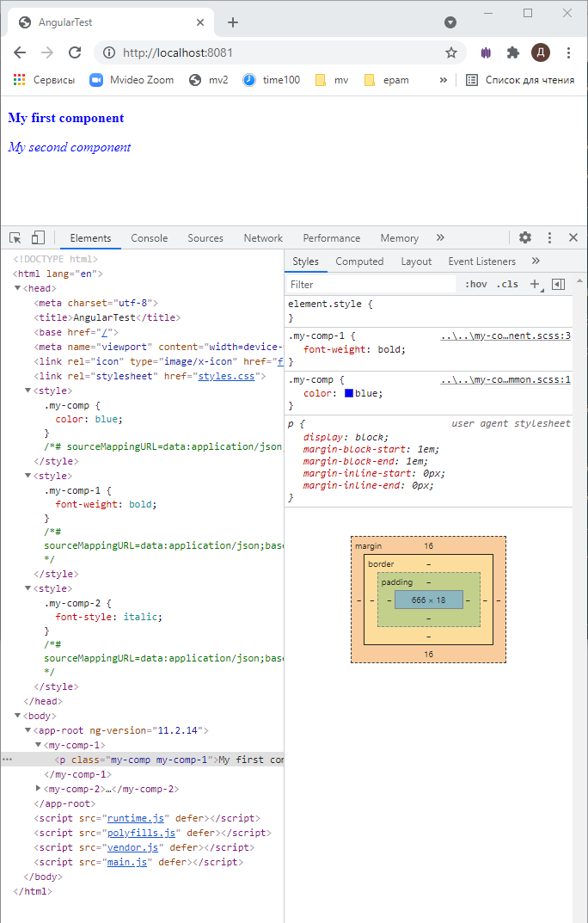Close the DevTools panel
The width and height of the screenshot is (588, 923).
coord(573,237)
